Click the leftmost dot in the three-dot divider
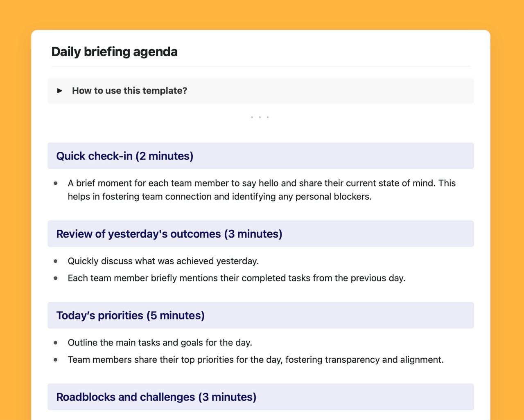524x420 pixels. (x=251, y=117)
